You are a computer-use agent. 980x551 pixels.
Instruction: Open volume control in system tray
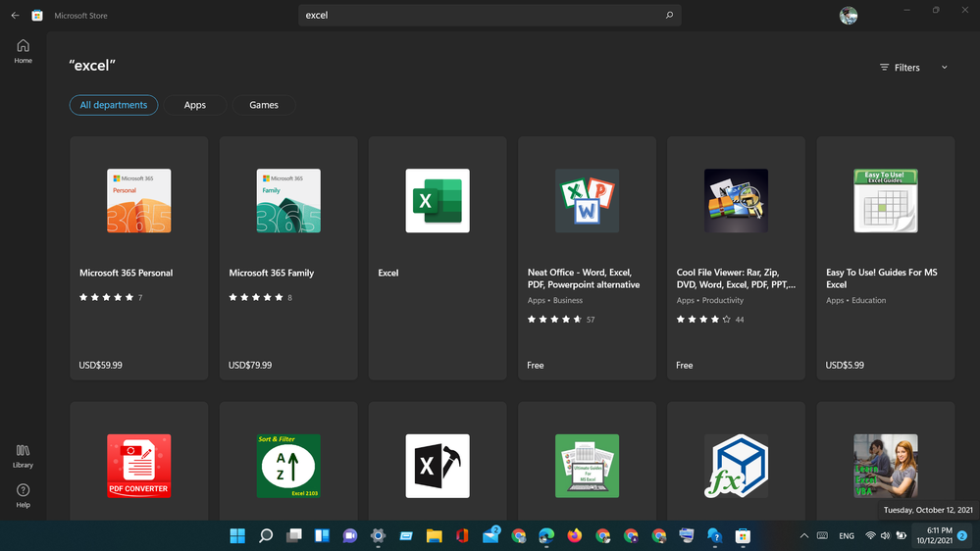[x=885, y=536]
